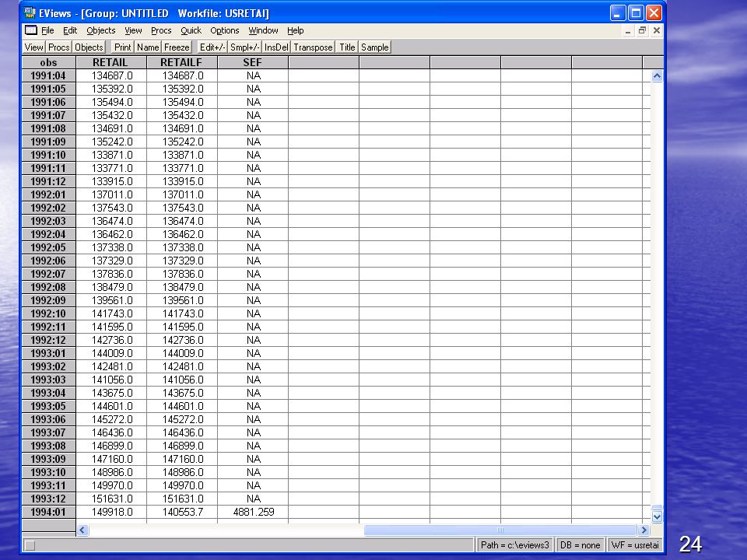Click the Print button

click(x=122, y=47)
